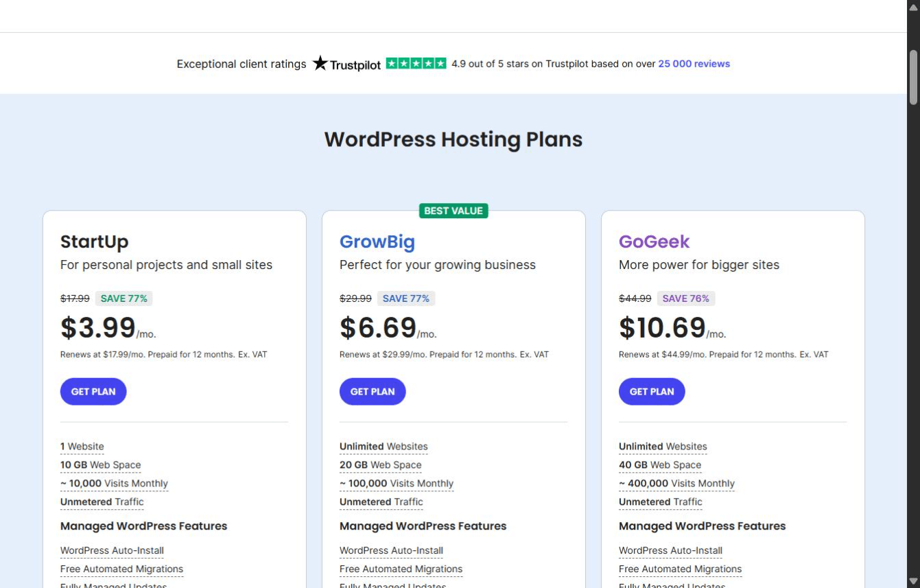Click the purple SAVE 76% badge

tap(686, 298)
